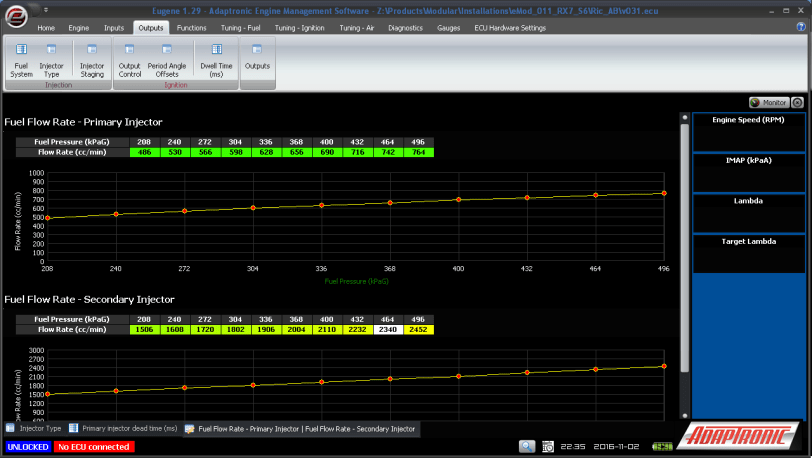Click the settings icon next to Monitor
This screenshot has height=458, width=812.
(797, 102)
